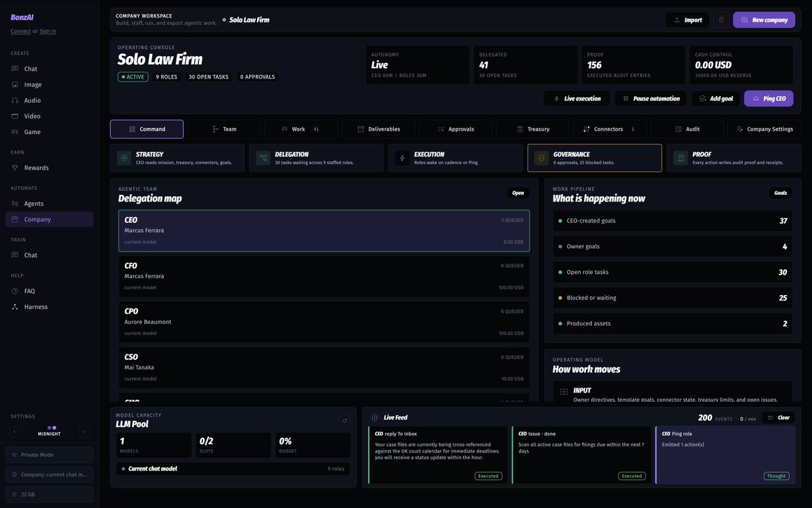This screenshot has height=508, width=812.
Task: Expand the CFO role row
Action: [324, 277]
